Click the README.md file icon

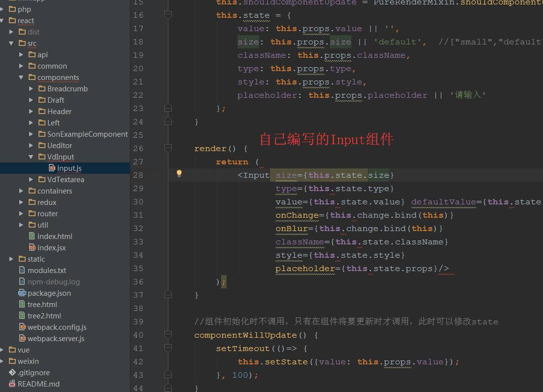tap(12, 384)
